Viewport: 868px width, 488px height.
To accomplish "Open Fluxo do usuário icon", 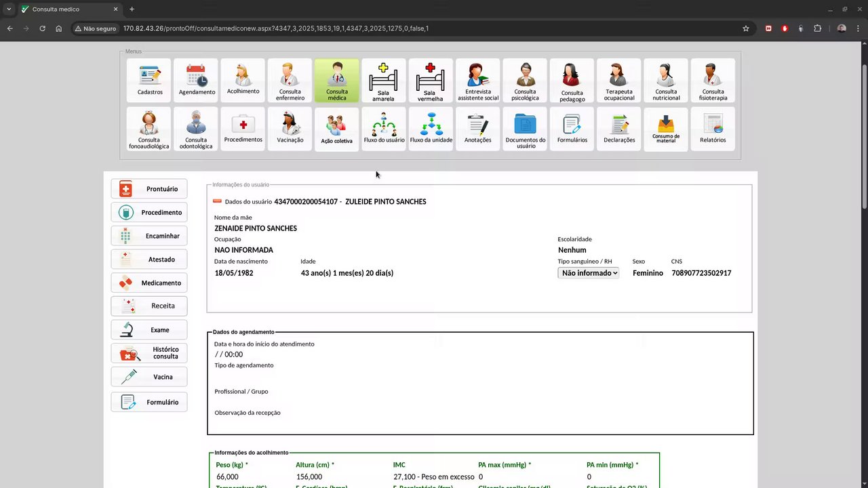I will 384,129.
